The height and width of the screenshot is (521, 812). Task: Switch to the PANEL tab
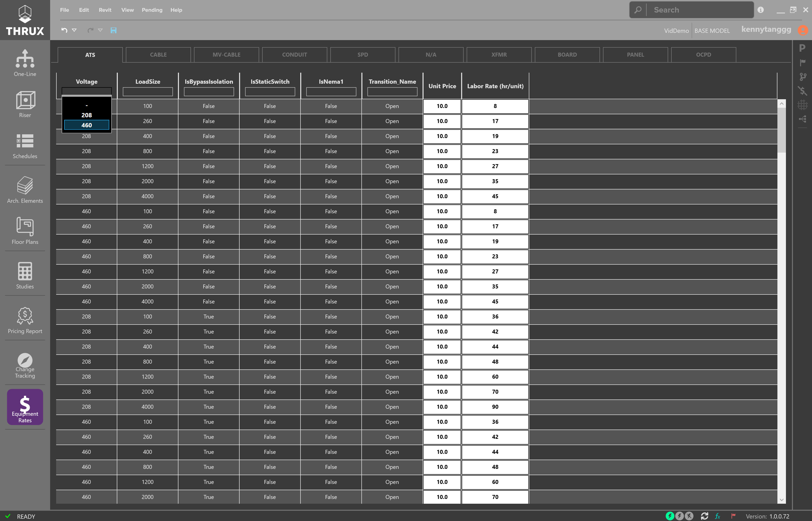coord(635,54)
